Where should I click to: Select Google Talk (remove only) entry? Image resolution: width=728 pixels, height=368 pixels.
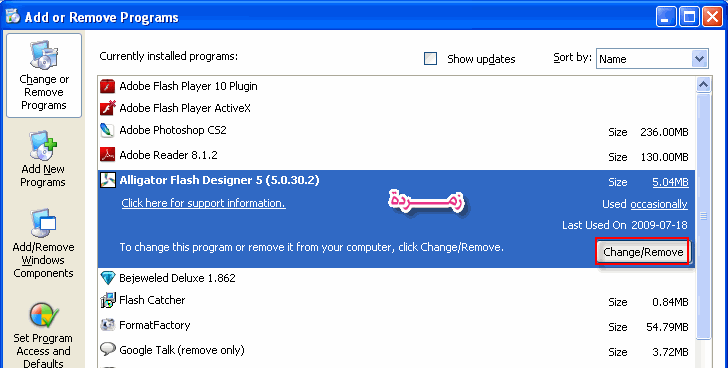[396, 351]
